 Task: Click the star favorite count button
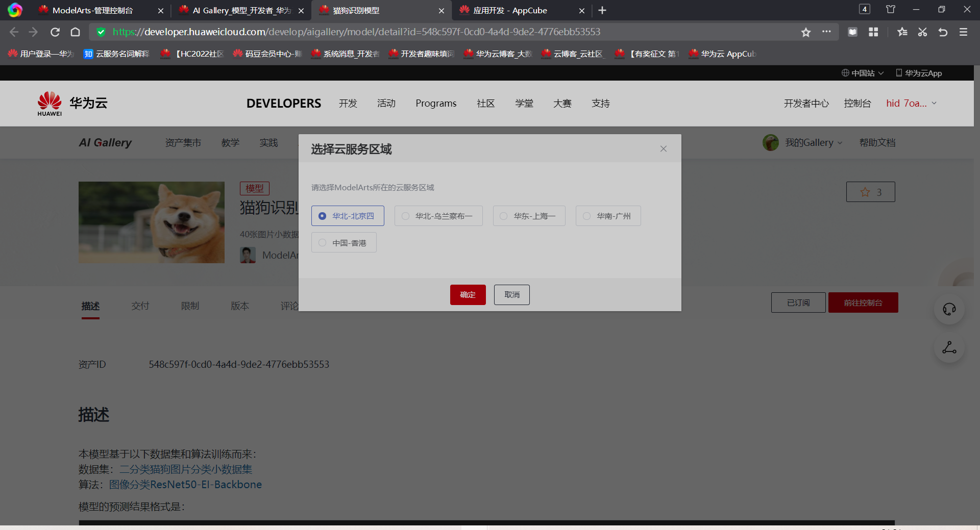point(870,192)
